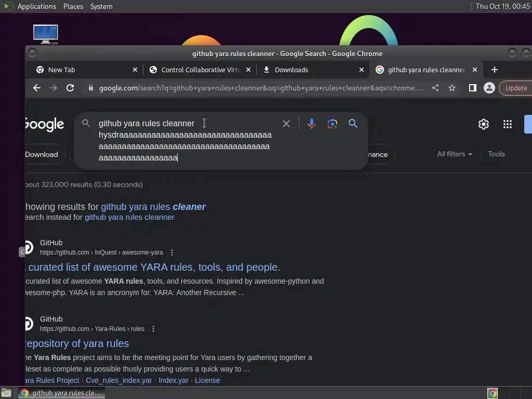
Task: Close the Control Collaborative Virtual tab
Action: [248, 70]
